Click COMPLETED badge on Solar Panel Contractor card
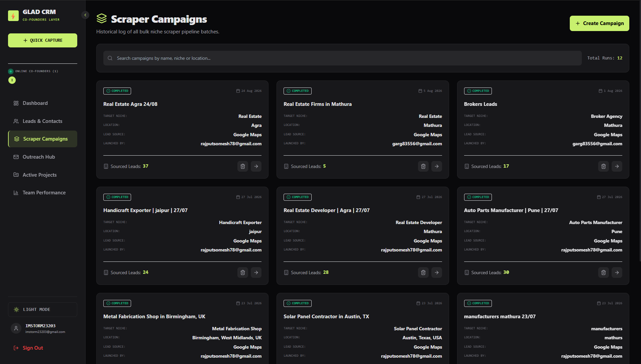 298,303
